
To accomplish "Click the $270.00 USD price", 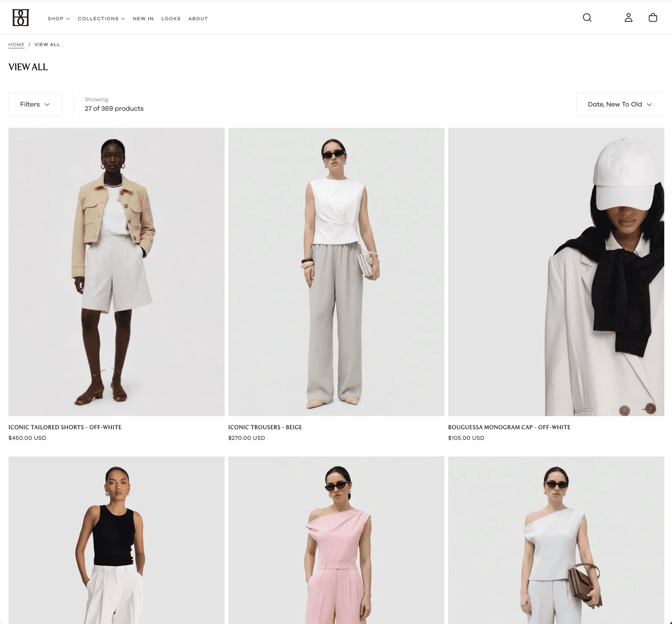I will [247, 438].
